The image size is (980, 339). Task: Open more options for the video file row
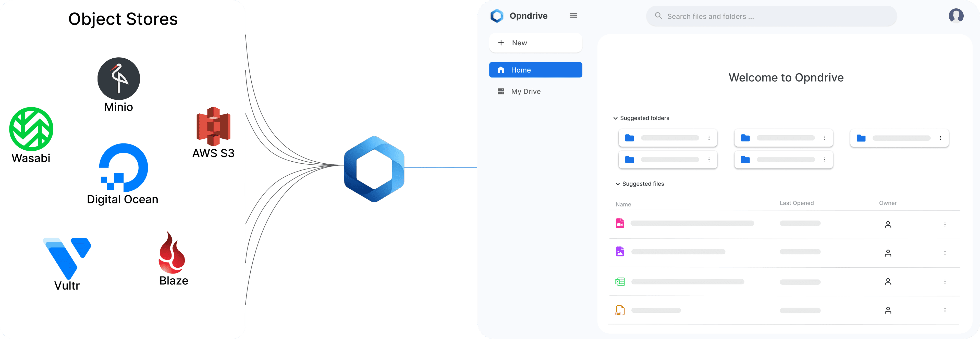click(945, 225)
